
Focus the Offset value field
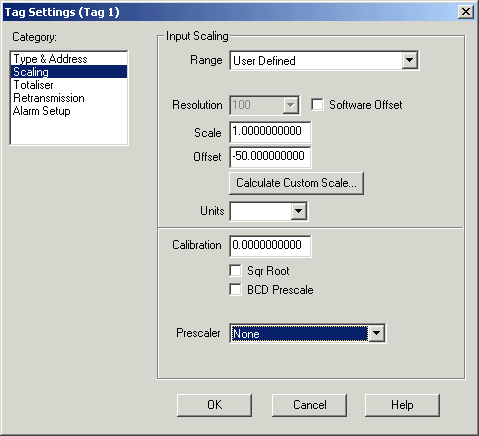click(270, 157)
